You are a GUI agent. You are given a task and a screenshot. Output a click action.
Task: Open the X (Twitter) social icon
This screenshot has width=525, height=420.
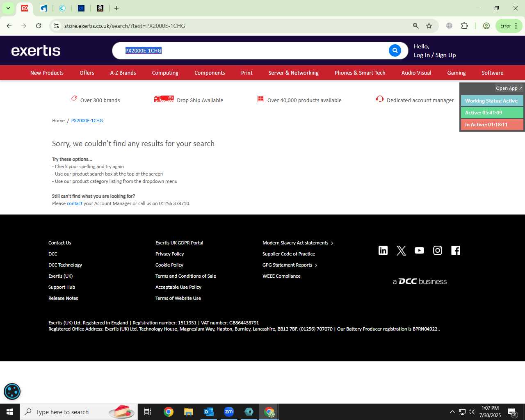click(x=401, y=251)
